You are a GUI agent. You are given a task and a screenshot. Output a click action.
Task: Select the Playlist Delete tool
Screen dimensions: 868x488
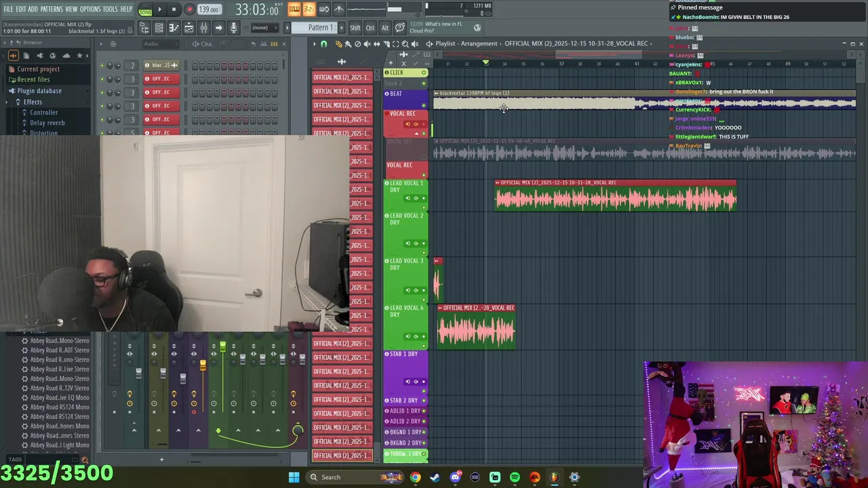coord(357,44)
